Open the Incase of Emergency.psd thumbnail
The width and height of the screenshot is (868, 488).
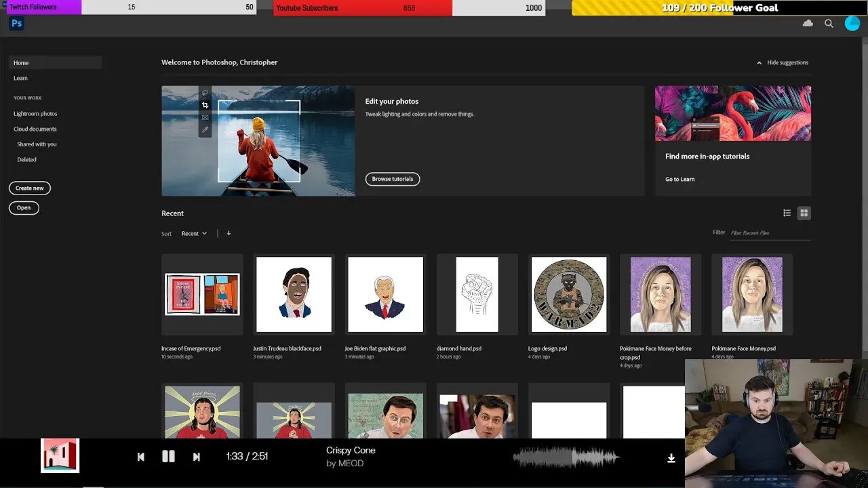click(x=202, y=294)
